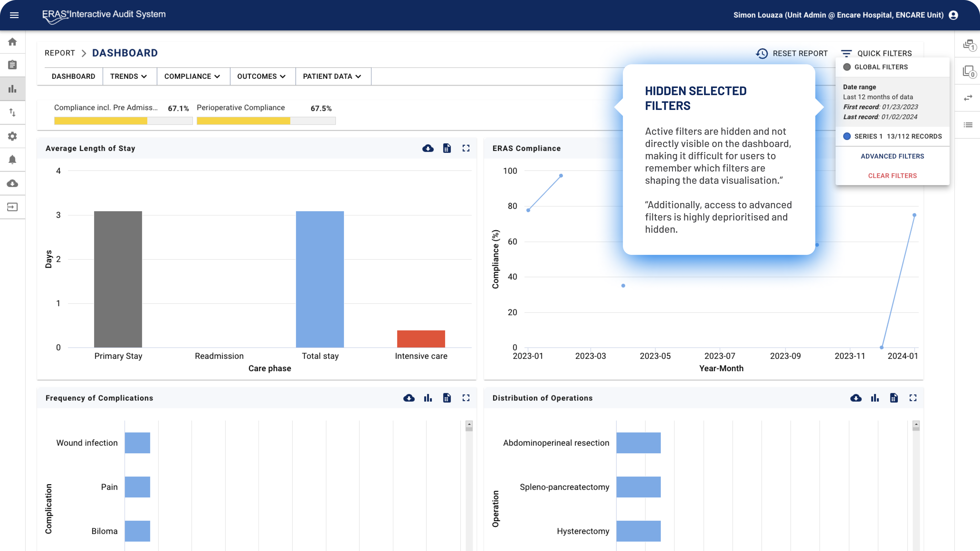The height and width of the screenshot is (551, 980).
Task: Open the Patient Data dropdown
Action: pos(332,77)
